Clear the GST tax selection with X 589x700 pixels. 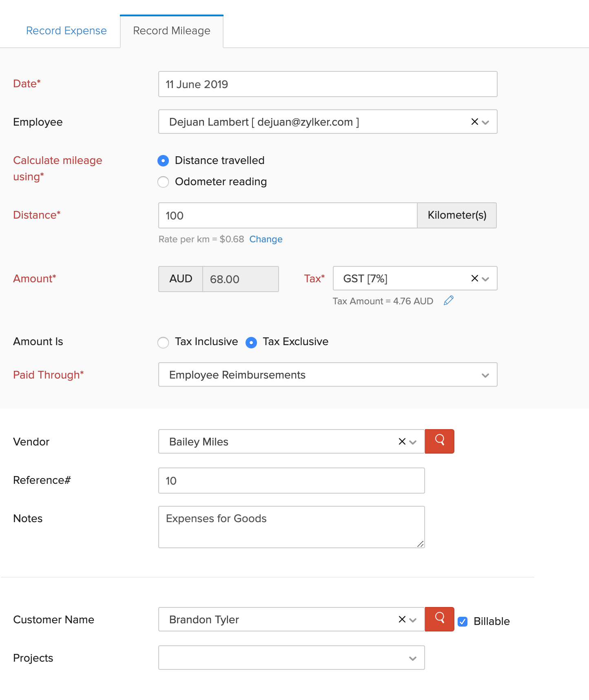(x=474, y=278)
